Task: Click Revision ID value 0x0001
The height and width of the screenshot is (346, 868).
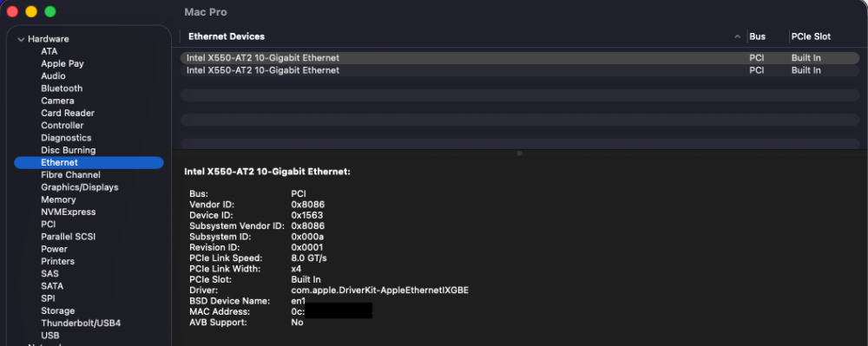Action: 306,247
